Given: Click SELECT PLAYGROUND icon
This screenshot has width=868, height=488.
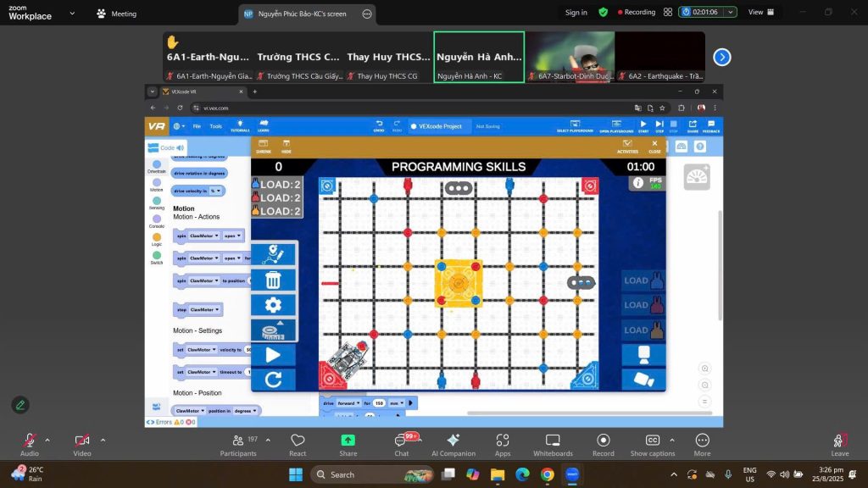Looking at the screenshot, I should (575, 126).
